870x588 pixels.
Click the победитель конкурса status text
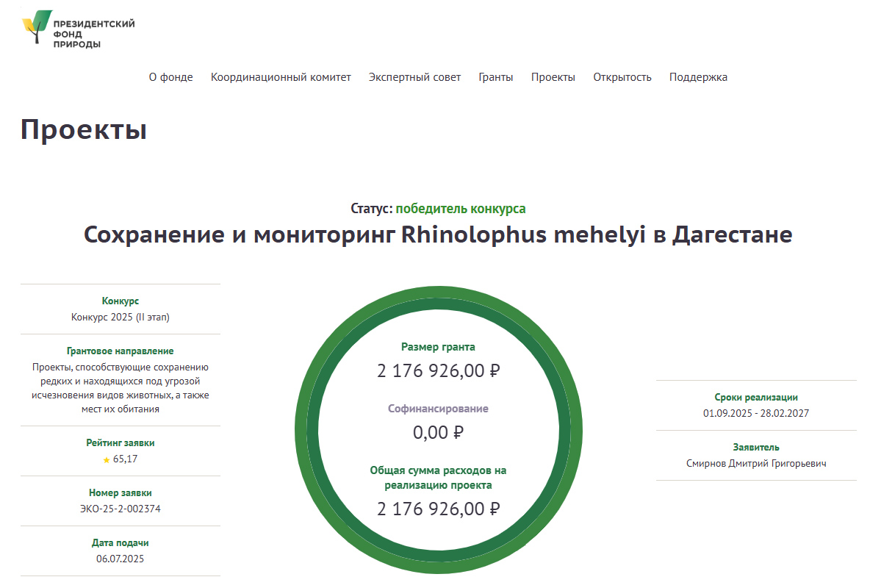pos(461,209)
